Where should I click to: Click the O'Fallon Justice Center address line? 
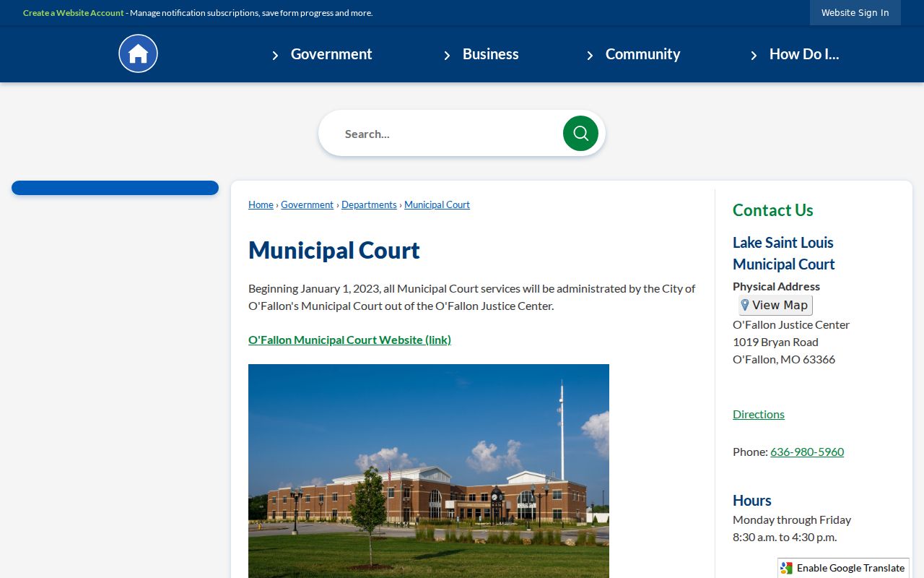tap(791, 324)
